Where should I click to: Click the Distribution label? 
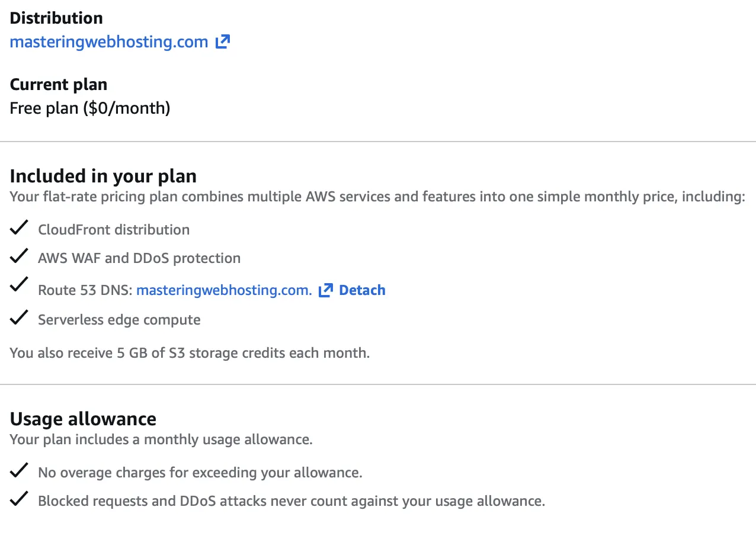click(56, 18)
